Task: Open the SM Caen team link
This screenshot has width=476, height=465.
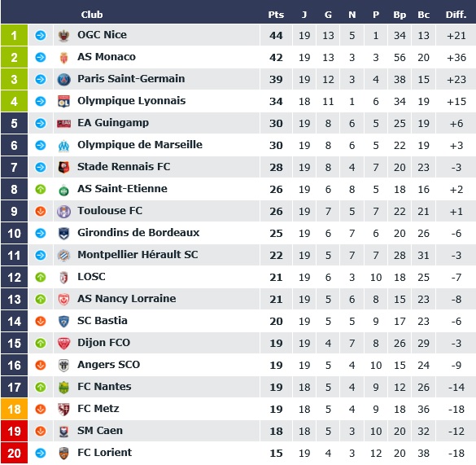Action: 100,430
